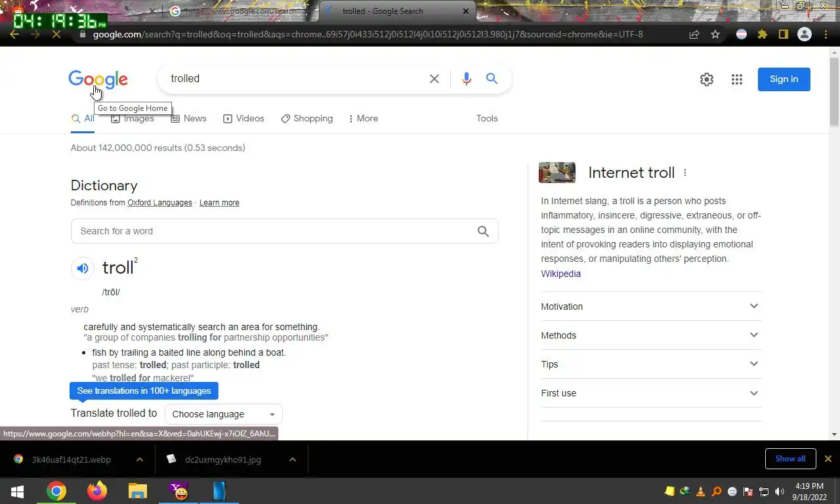Open the Windows Start menu
Image resolution: width=840 pixels, height=504 pixels.
click(18, 491)
